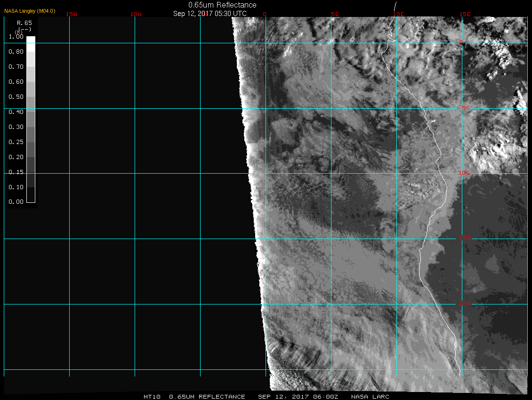Click the '15S' latitude label
Viewport: 532px width, 400px height.
click(x=465, y=238)
